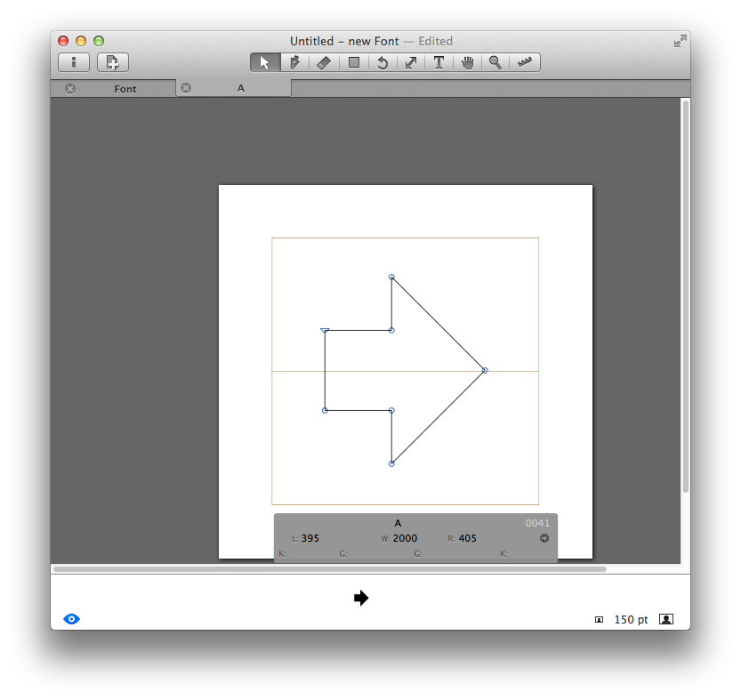Select the lower inner corner node
The width and height of the screenshot is (741, 700).
click(391, 410)
